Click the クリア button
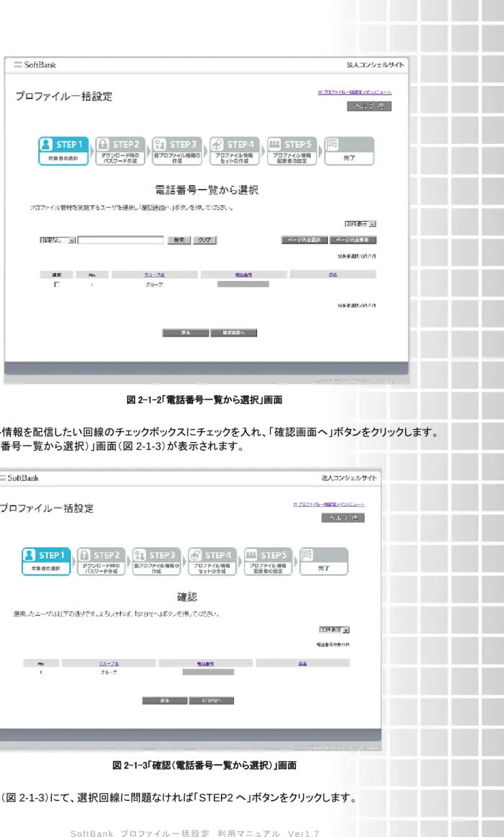 204,240
